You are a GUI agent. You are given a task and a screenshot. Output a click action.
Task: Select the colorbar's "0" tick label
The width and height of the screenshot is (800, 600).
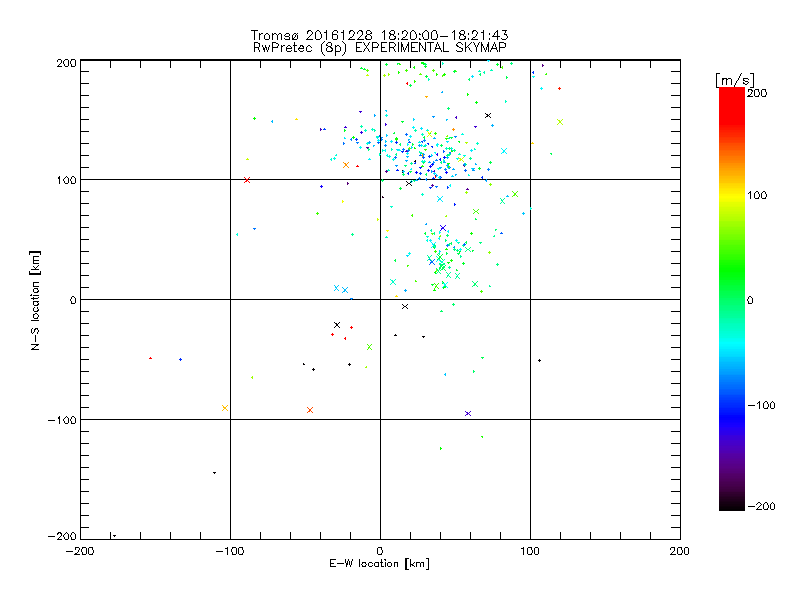tap(750, 300)
